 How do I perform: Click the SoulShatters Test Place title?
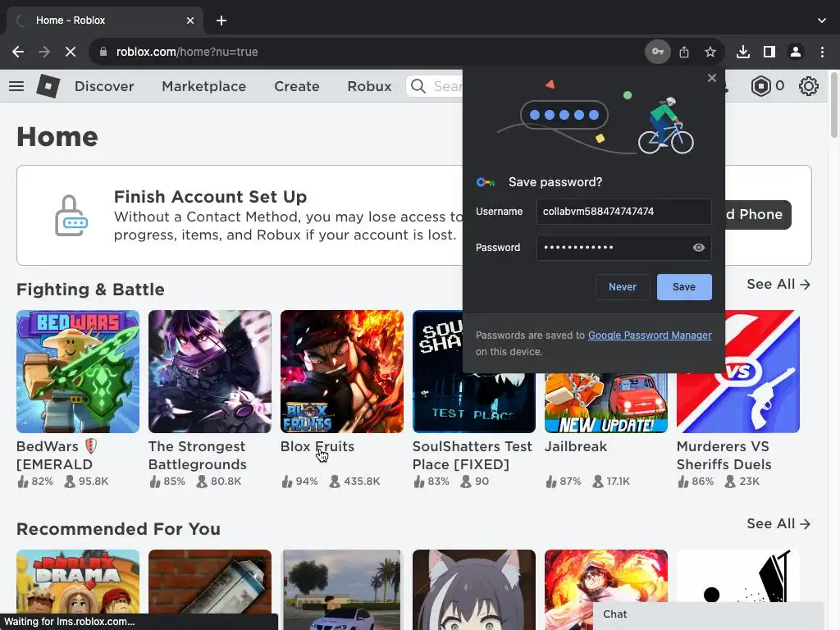tap(472, 455)
